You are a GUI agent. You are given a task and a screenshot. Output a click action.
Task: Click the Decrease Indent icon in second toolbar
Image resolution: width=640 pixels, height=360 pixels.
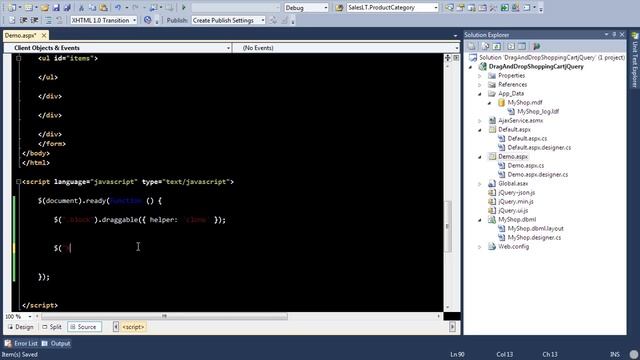coord(24,20)
